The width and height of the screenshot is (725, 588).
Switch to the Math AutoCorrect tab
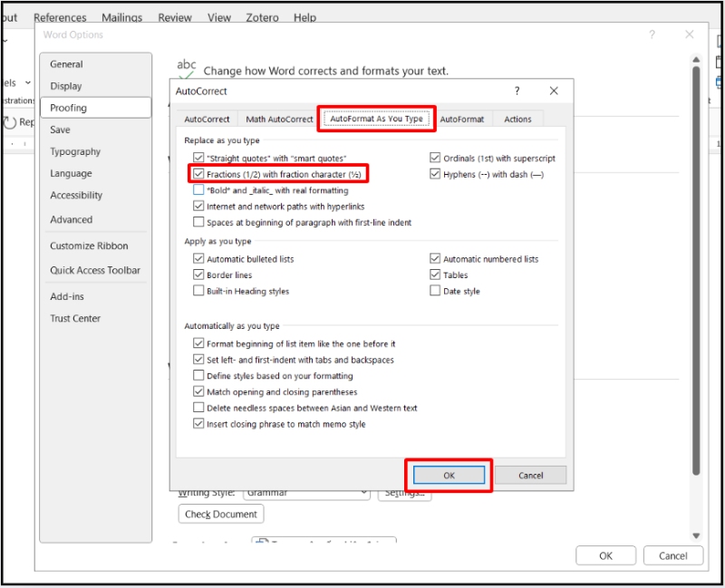pos(281,119)
